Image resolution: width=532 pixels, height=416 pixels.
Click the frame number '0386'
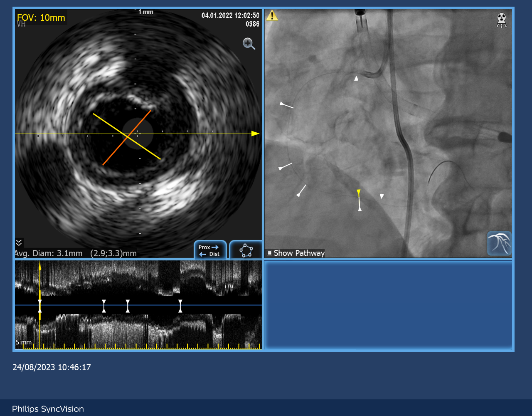pyautogui.click(x=253, y=24)
